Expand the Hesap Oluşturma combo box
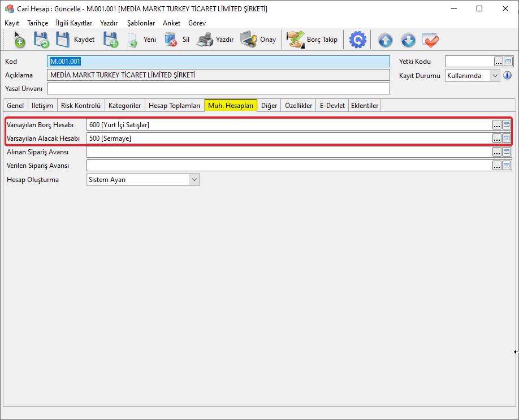Image resolution: width=519 pixels, height=420 pixels. tap(194, 180)
